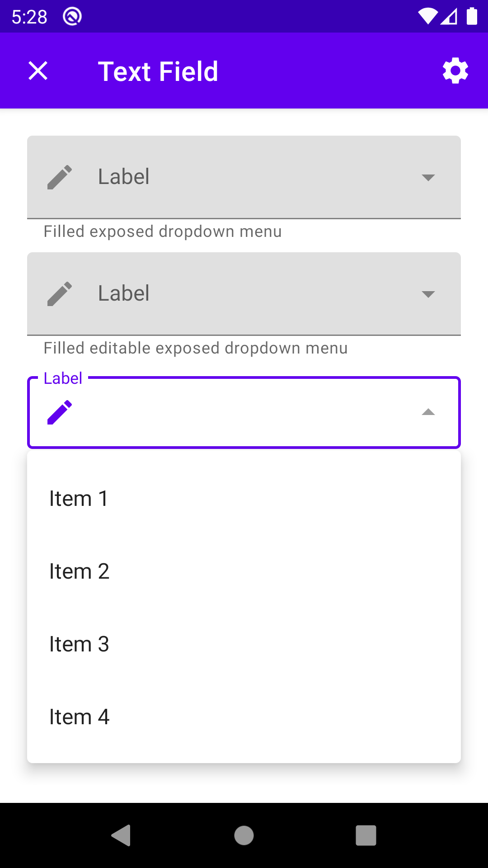Click the Android P logo in the status bar
Image resolution: width=488 pixels, height=868 pixels.
(x=72, y=16)
